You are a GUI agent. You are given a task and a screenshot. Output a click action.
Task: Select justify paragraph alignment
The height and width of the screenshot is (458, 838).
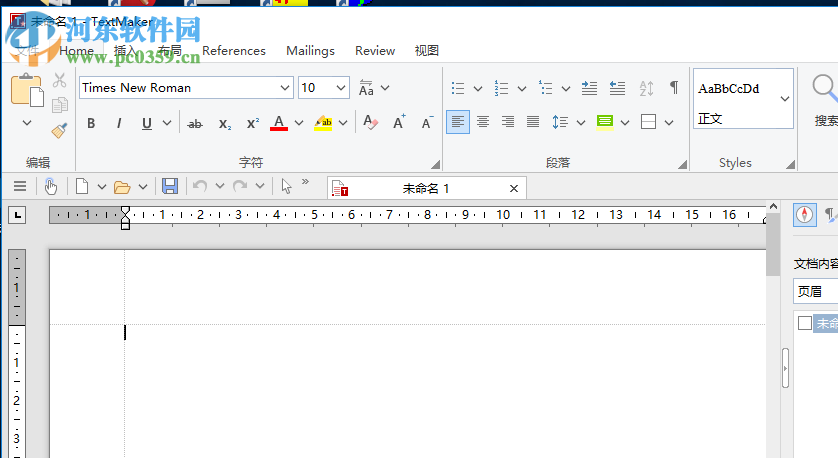pos(533,122)
